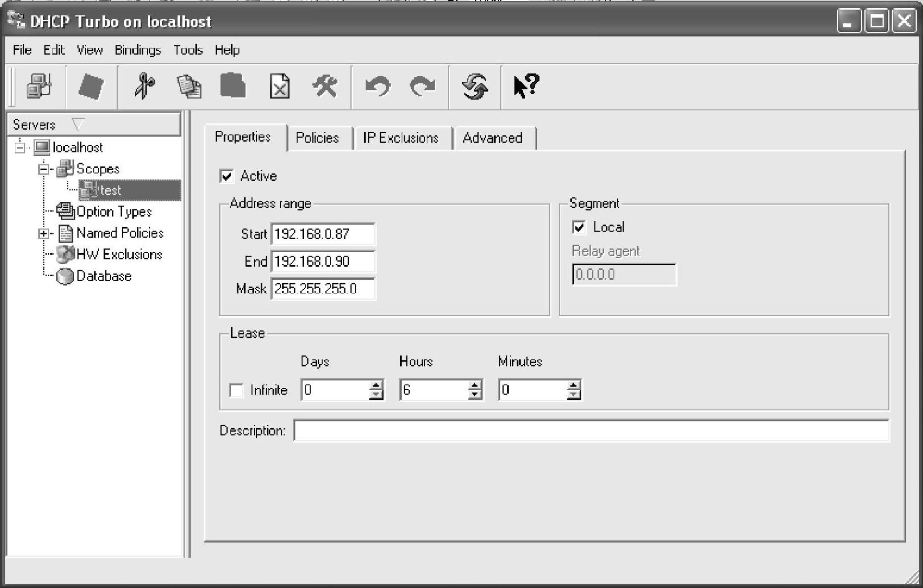Expand the Named Policies node
The width and height of the screenshot is (923, 588).
[44, 234]
